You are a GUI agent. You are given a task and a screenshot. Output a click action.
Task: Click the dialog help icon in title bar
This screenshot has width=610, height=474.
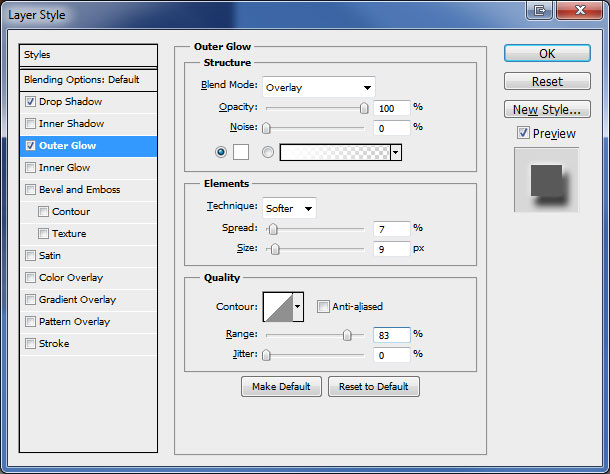point(541,11)
